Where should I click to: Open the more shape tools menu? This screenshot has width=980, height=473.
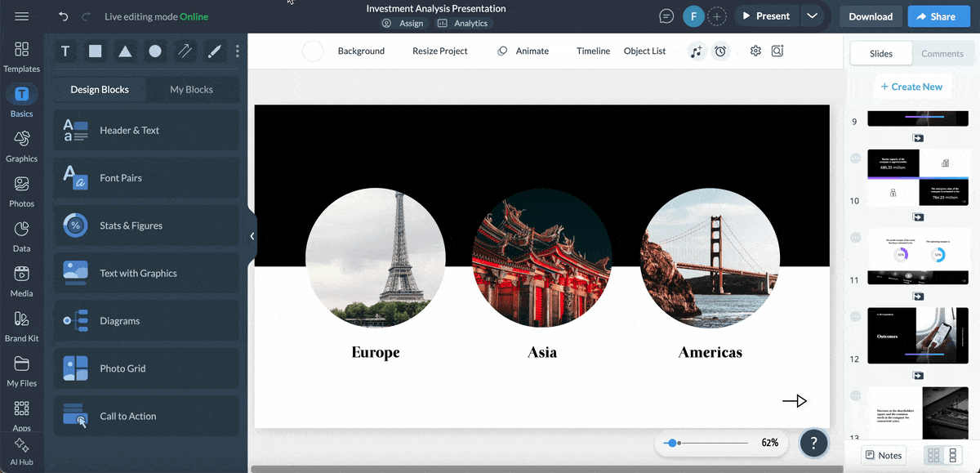tap(237, 51)
